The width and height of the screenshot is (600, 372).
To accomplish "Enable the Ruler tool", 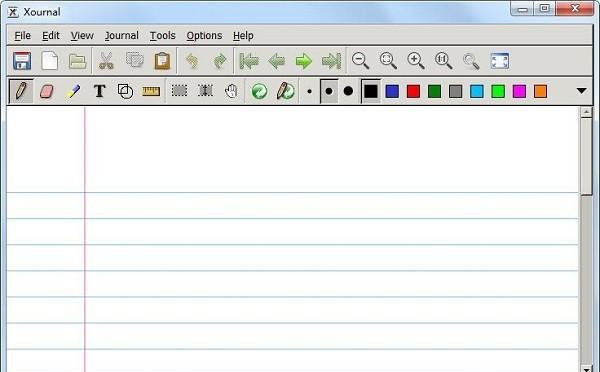I will [151, 91].
